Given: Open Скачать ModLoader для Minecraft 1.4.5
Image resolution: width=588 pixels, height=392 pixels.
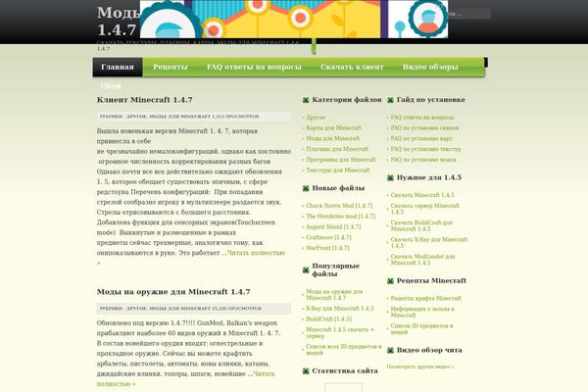Looking at the screenshot, I should 422,260.
